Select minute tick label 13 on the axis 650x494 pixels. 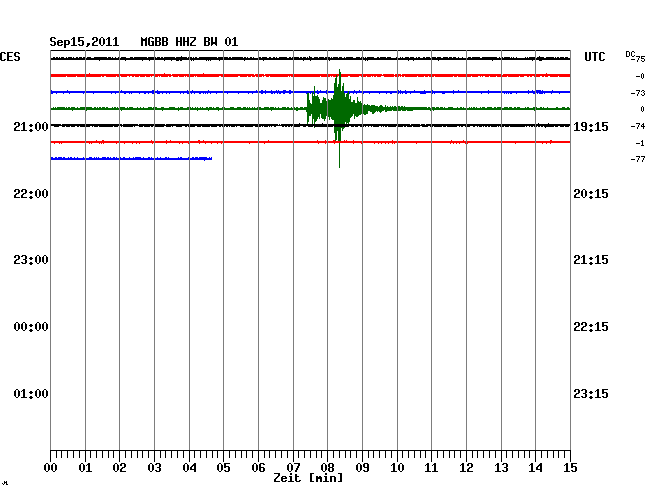[x=501, y=468]
